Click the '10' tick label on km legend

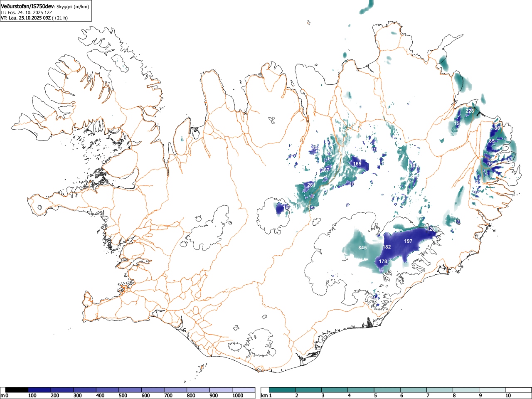coord(508,396)
